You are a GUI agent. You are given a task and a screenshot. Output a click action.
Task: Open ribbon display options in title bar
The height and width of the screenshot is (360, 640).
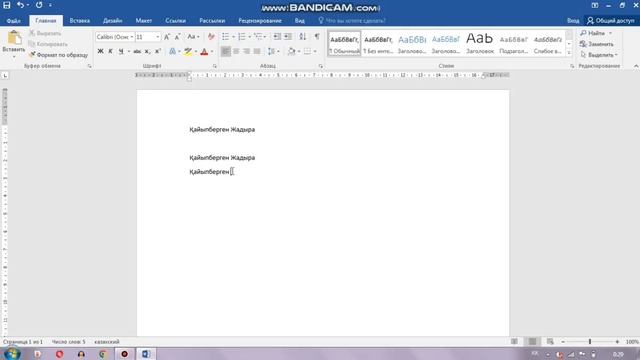pyautogui.click(x=595, y=5)
